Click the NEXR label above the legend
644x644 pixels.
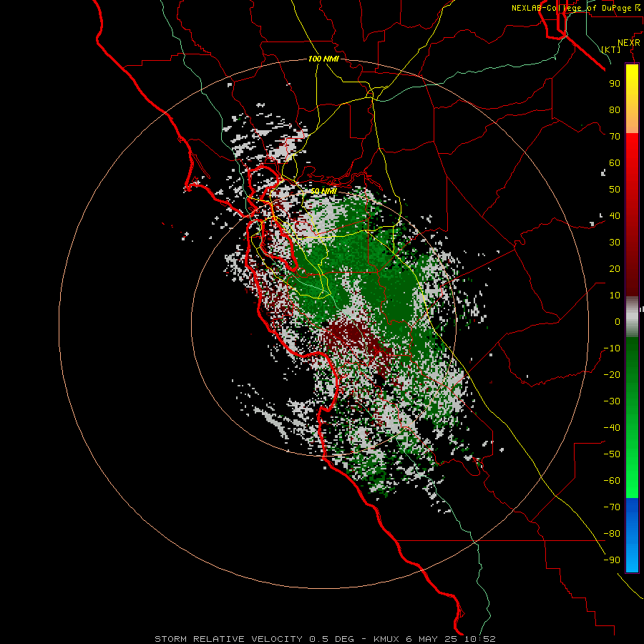pyautogui.click(x=628, y=43)
